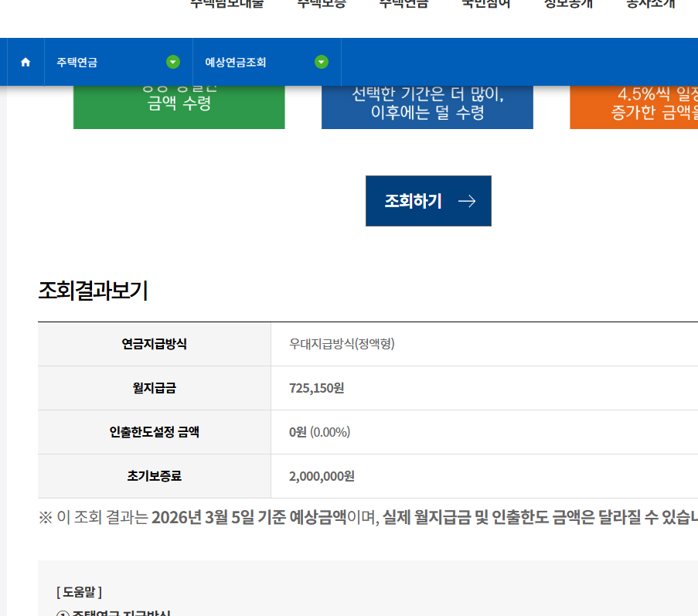Open the 국민참여 top menu

pos(485,5)
